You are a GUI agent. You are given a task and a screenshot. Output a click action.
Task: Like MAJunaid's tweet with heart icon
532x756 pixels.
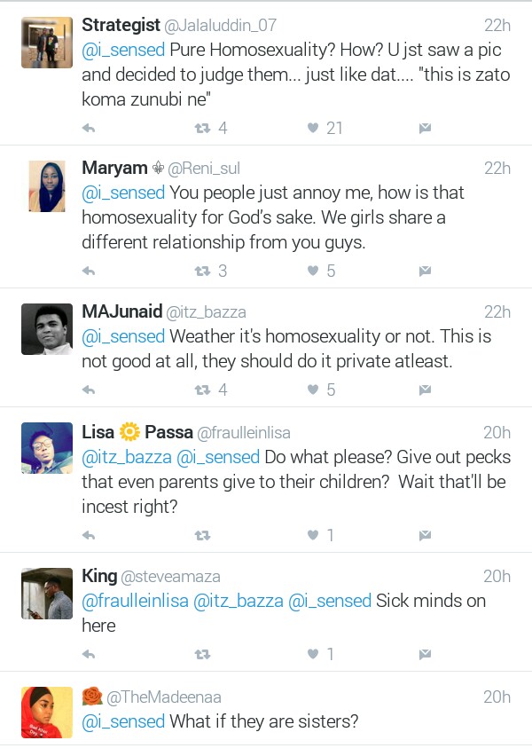click(313, 390)
